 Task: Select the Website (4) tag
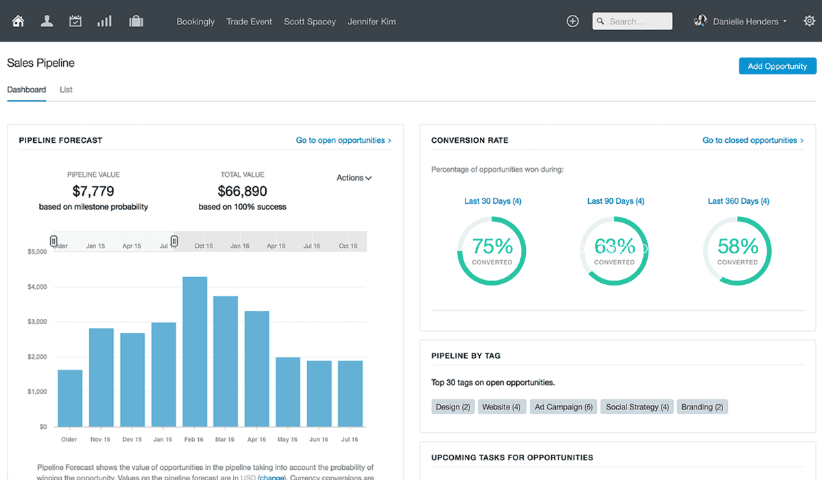tap(501, 407)
